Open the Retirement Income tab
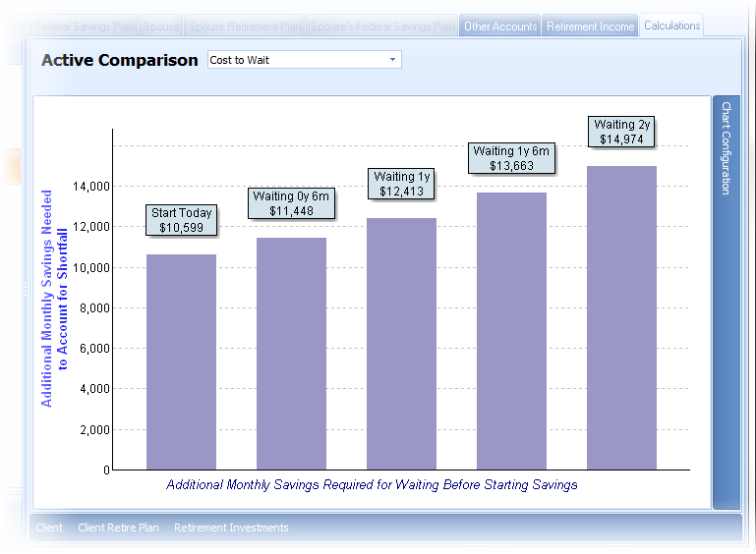Image resolution: width=756 pixels, height=554 pixels. click(590, 27)
